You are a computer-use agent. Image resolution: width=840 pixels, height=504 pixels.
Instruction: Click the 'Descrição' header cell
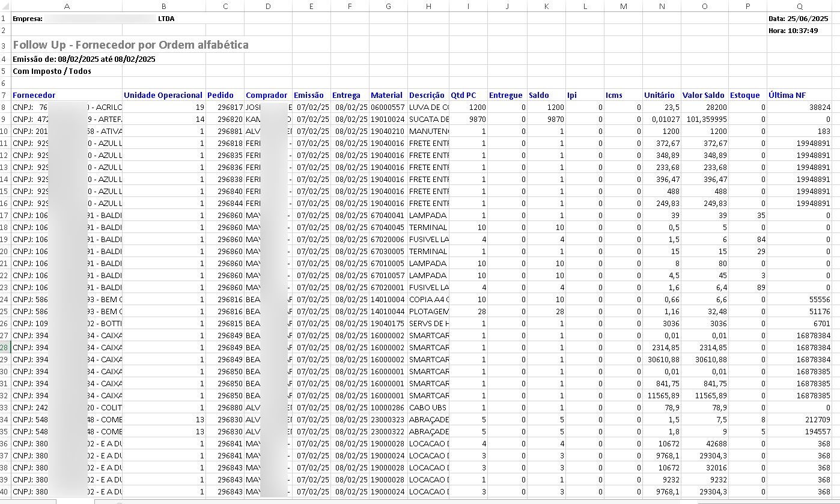(428, 95)
